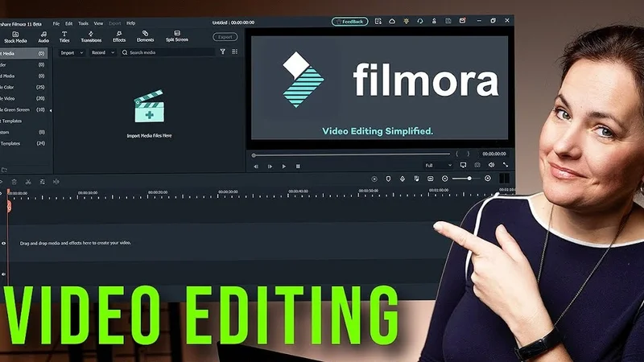The width and height of the screenshot is (644, 362).
Task: Open the Tools menu
Action: [x=84, y=23]
